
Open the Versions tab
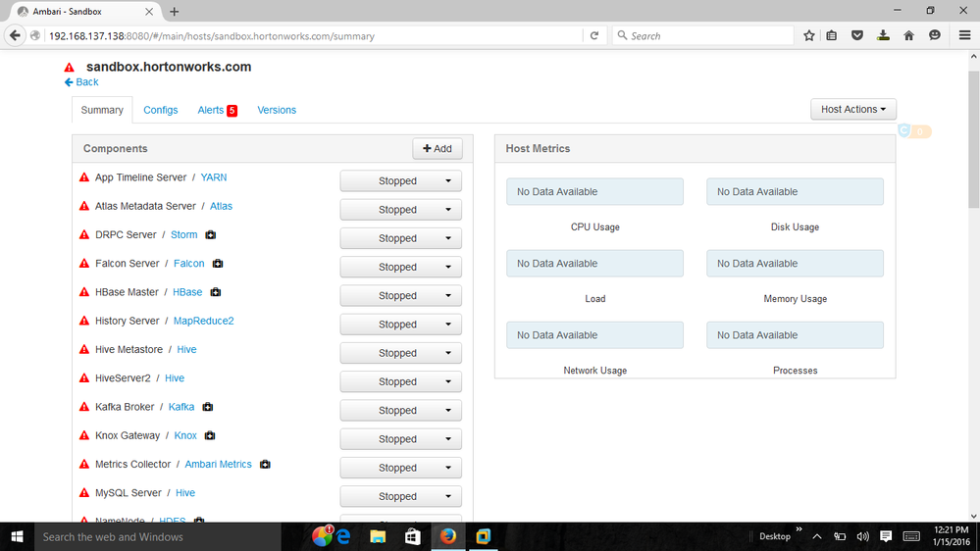[277, 110]
